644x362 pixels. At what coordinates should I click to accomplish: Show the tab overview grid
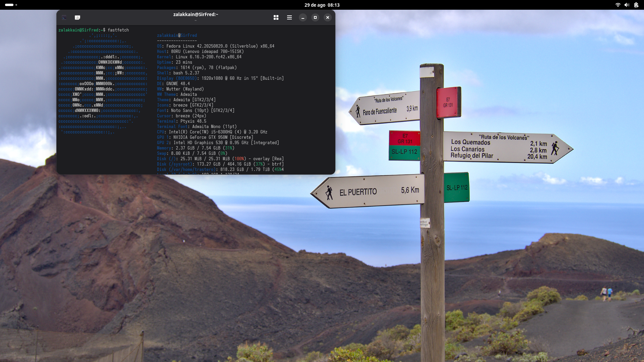[x=276, y=17]
